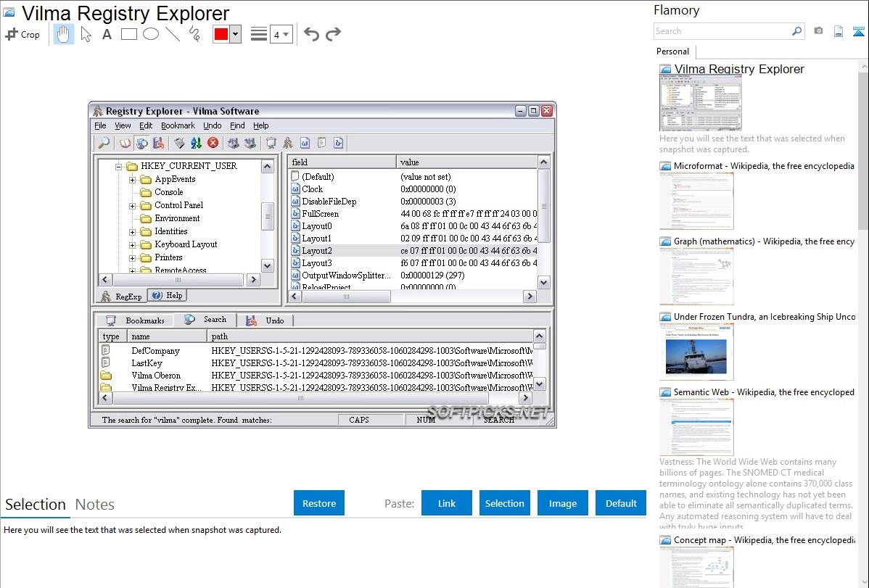Switch to the Notes tab

tap(95, 505)
